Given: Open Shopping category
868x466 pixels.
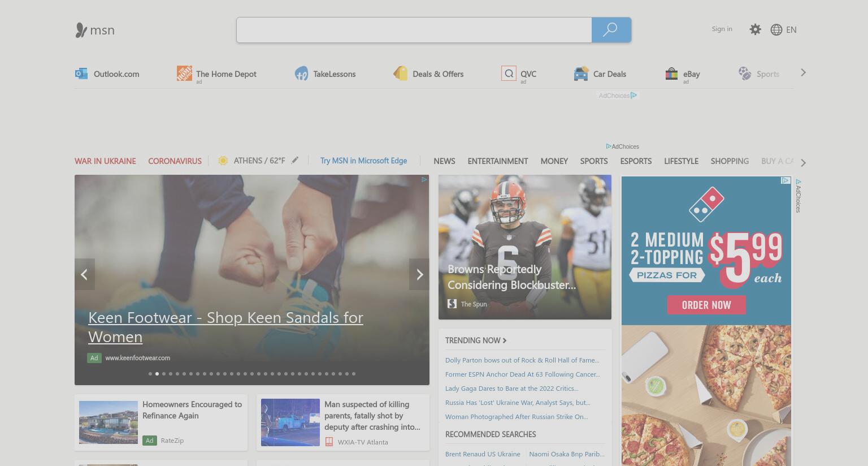Looking at the screenshot, I should pos(730,161).
